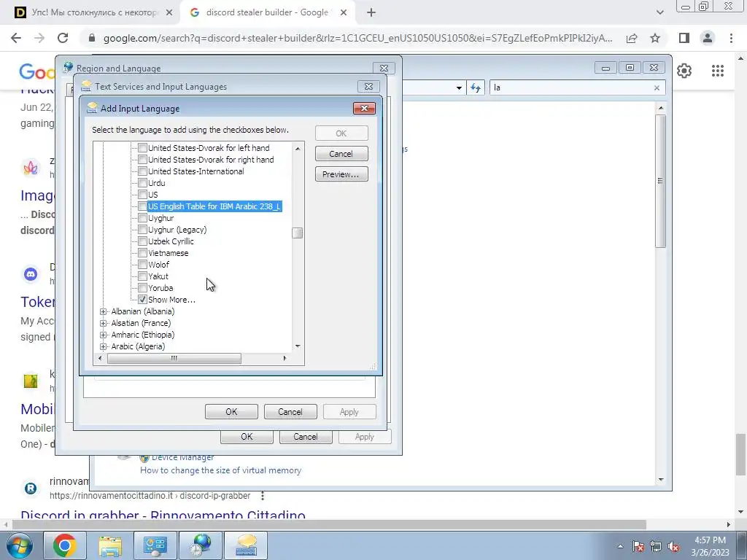Open the Google apps grid
The width and height of the screenshot is (747, 560).
click(x=718, y=71)
